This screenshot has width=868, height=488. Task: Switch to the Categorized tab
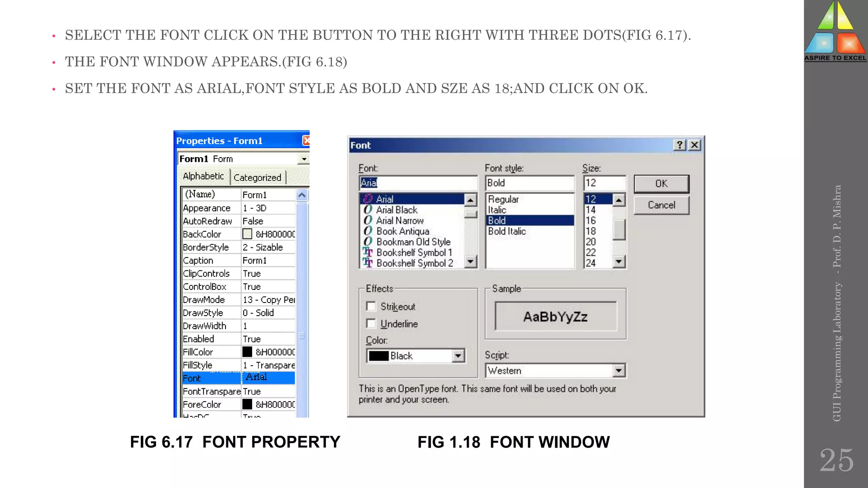point(257,177)
